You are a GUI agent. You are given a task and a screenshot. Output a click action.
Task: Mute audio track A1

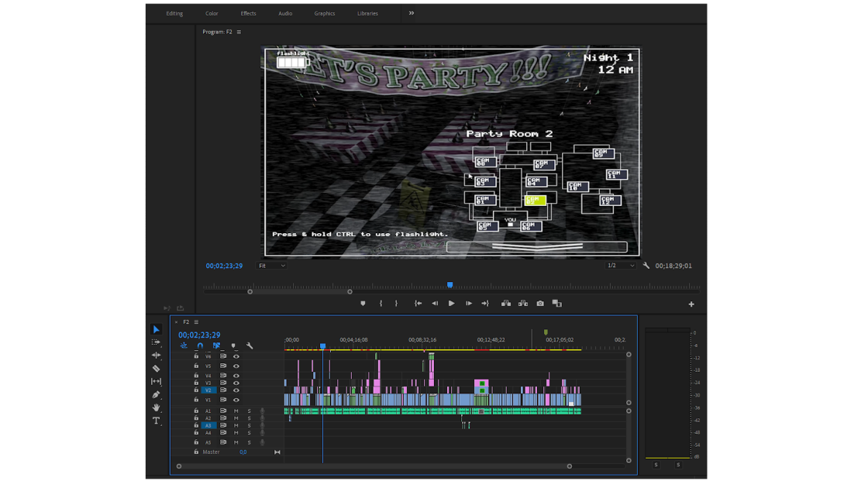tap(236, 411)
